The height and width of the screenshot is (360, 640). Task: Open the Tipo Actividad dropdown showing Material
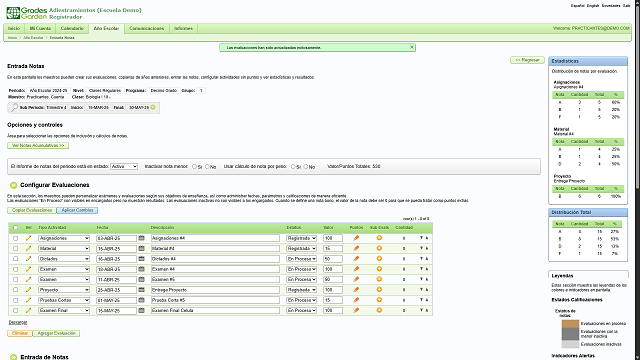pos(64,248)
